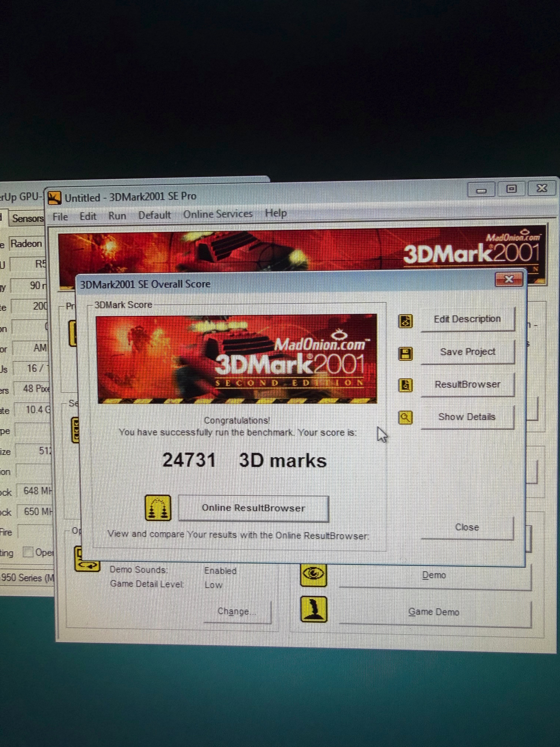This screenshot has height=747, width=560.
Task: Click the Online ResultBrowser button
Action: pyautogui.click(x=254, y=508)
